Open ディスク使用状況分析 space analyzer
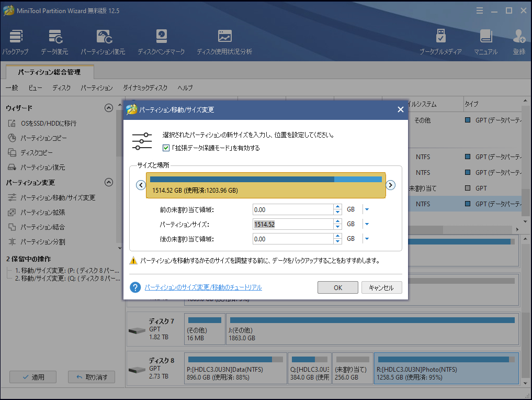 [x=224, y=42]
